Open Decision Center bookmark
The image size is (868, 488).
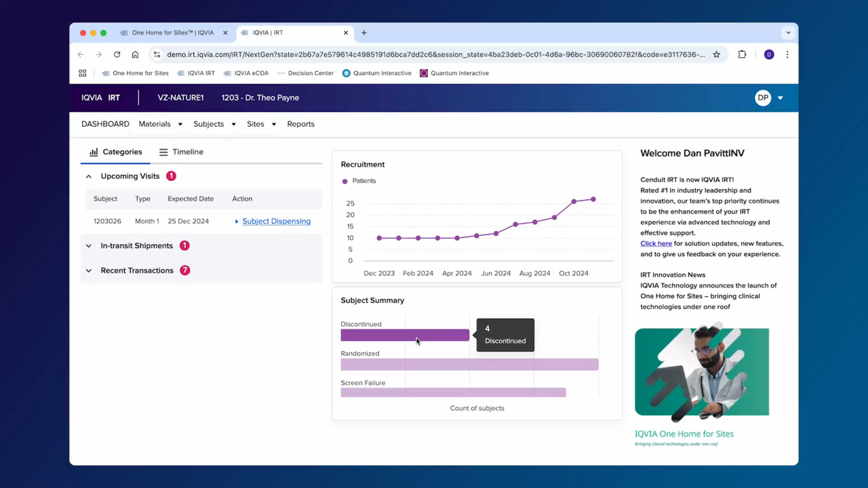point(305,73)
